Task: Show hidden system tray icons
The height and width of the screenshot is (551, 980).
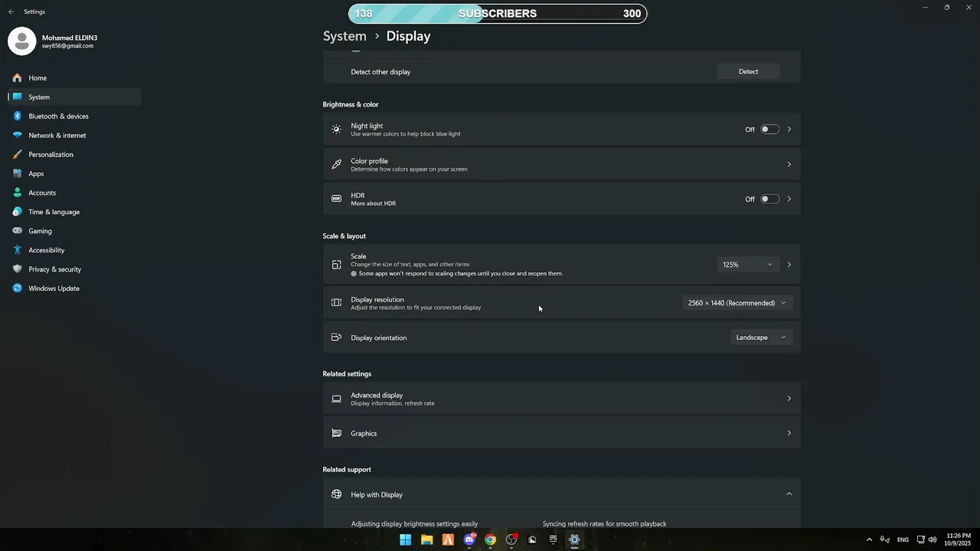Action: coord(869,540)
